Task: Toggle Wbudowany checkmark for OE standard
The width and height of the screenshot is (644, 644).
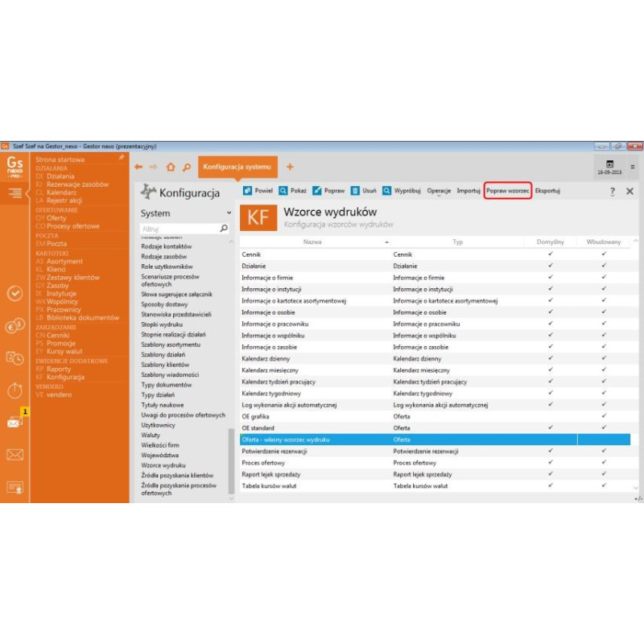Action: (604, 427)
